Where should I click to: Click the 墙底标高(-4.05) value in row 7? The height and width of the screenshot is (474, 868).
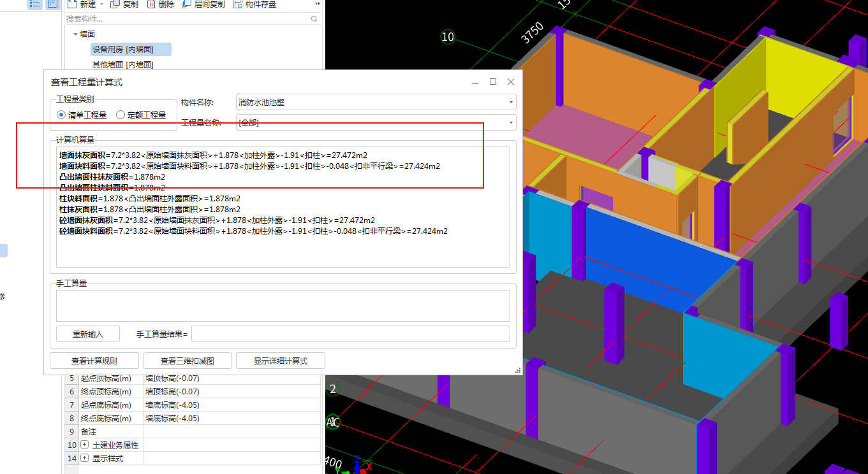coord(172,405)
